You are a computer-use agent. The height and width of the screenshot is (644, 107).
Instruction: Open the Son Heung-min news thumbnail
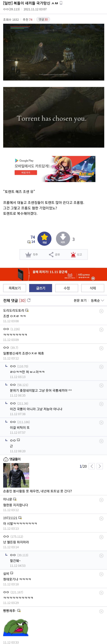point(16,475)
